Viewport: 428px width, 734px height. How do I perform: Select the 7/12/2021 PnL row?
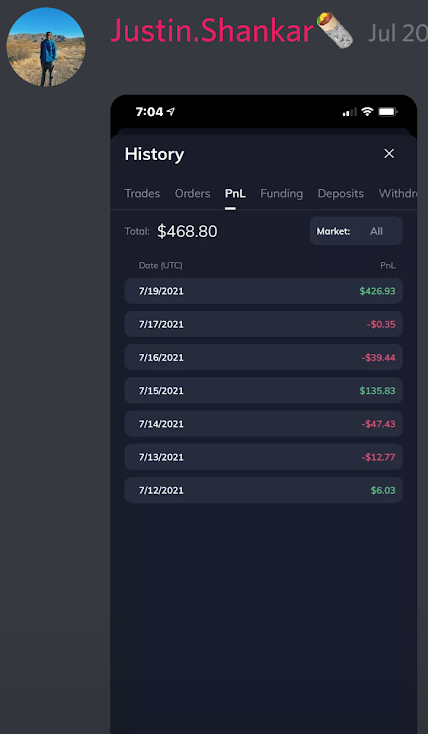tap(264, 490)
